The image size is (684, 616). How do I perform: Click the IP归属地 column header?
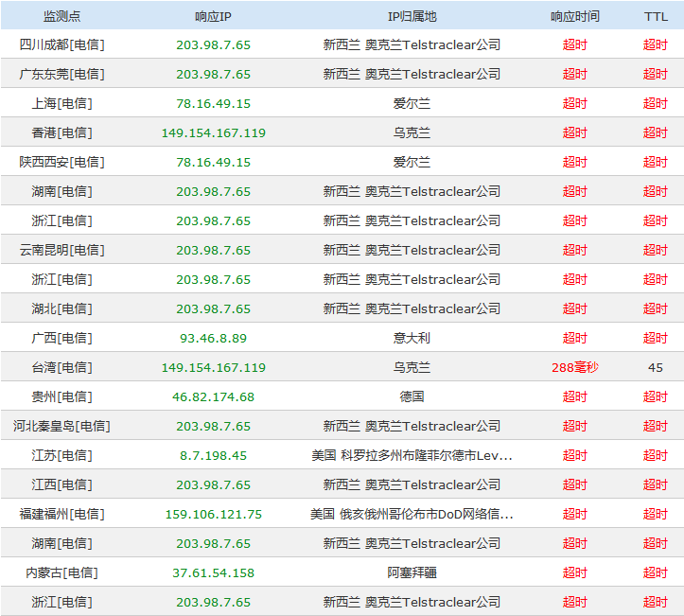point(412,17)
